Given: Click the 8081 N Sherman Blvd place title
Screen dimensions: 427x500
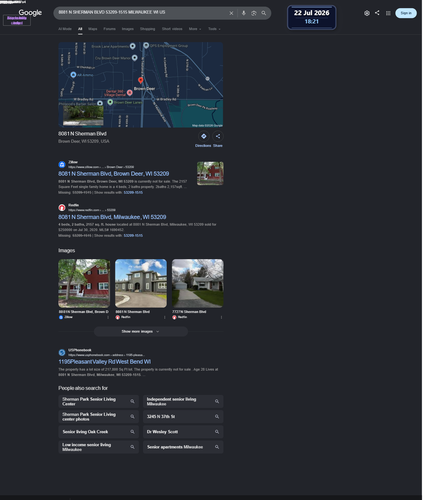Looking at the screenshot, I should (82, 134).
